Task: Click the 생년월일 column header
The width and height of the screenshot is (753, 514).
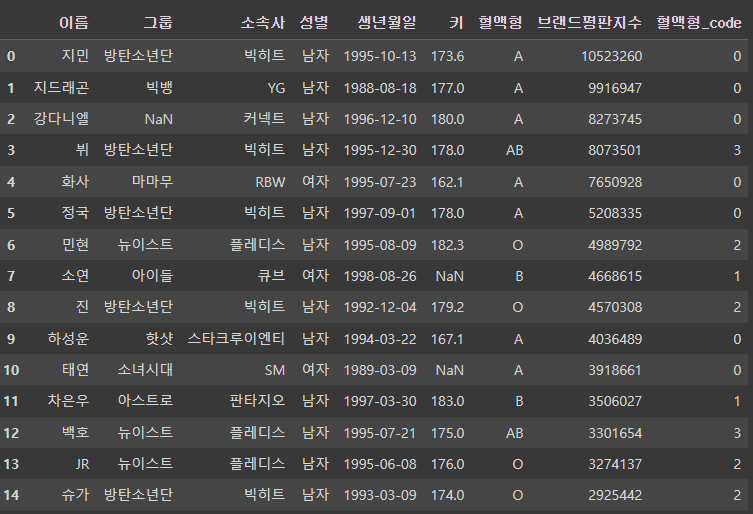Action: (x=387, y=23)
